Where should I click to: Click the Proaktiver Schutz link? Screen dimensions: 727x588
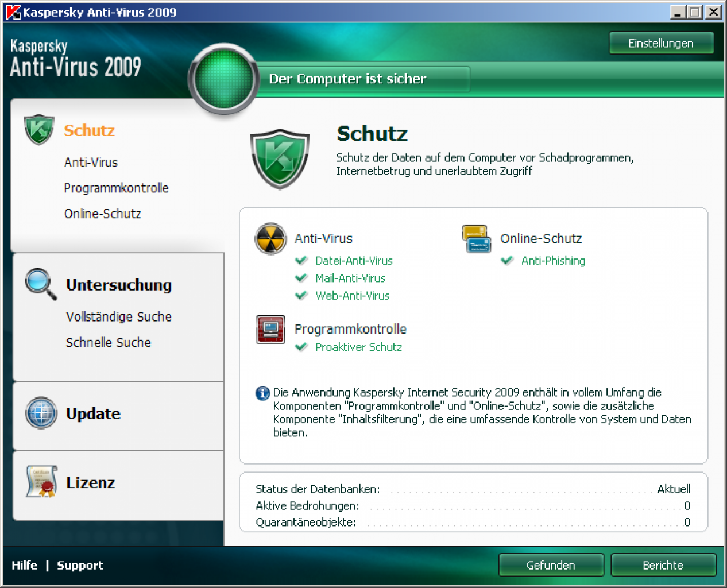[x=358, y=347]
